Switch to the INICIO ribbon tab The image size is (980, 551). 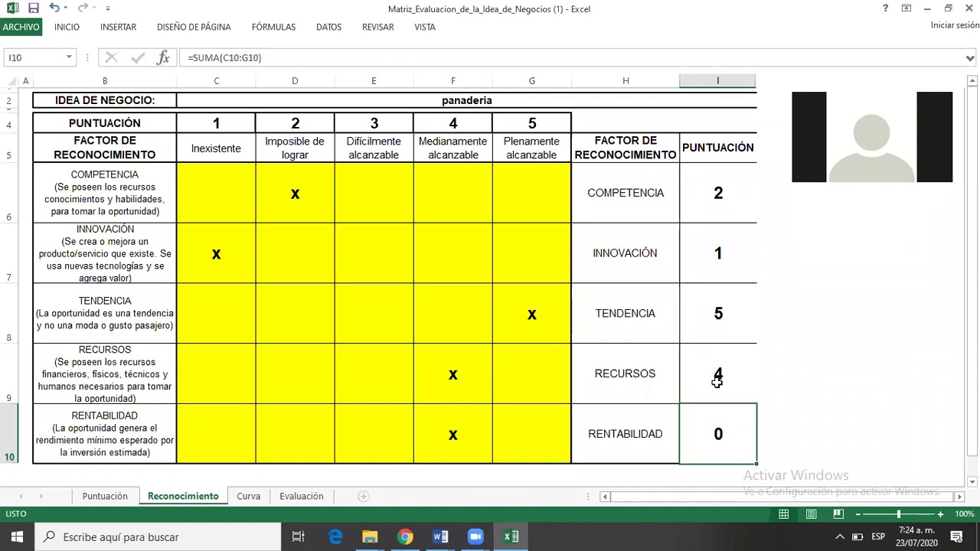point(67,27)
